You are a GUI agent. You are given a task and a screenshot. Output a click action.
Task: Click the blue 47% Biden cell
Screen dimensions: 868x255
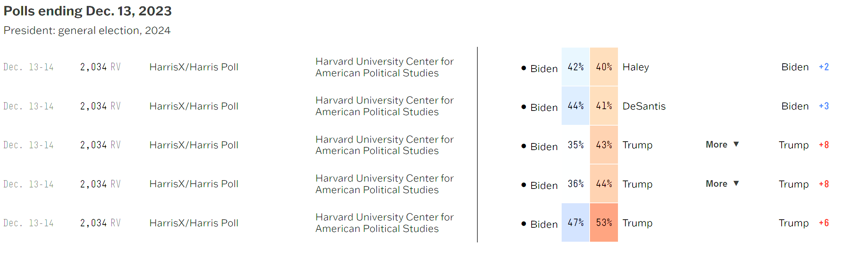(576, 222)
